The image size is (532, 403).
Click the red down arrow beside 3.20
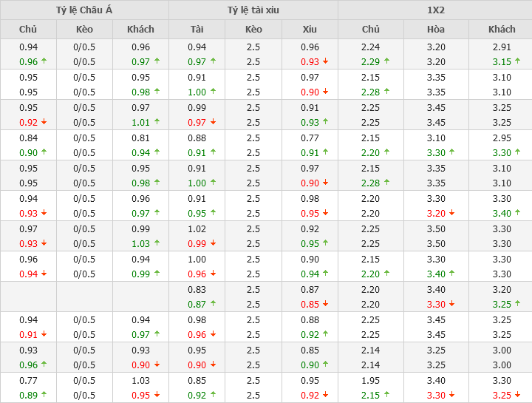(x=451, y=213)
